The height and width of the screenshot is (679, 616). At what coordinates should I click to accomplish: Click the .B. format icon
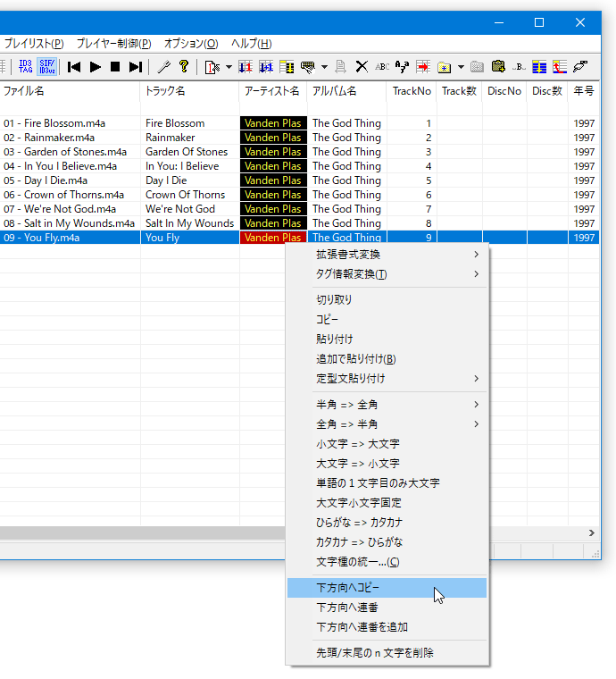click(x=519, y=67)
